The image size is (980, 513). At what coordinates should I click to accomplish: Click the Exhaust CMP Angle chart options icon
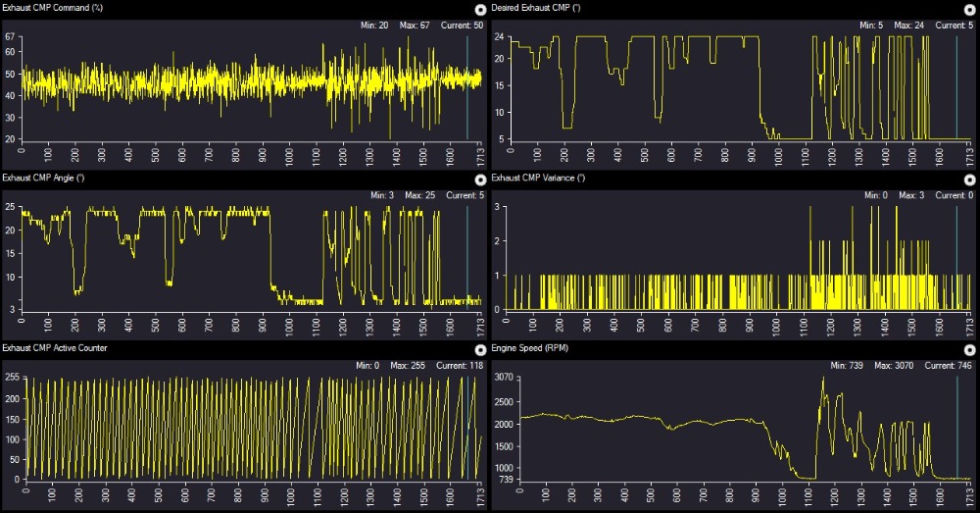point(480,180)
